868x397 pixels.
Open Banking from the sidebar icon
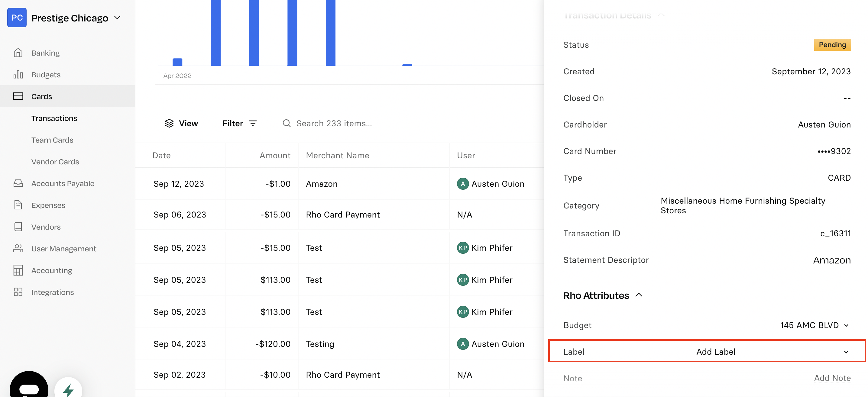pyautogui.click(x=18, y=53)
